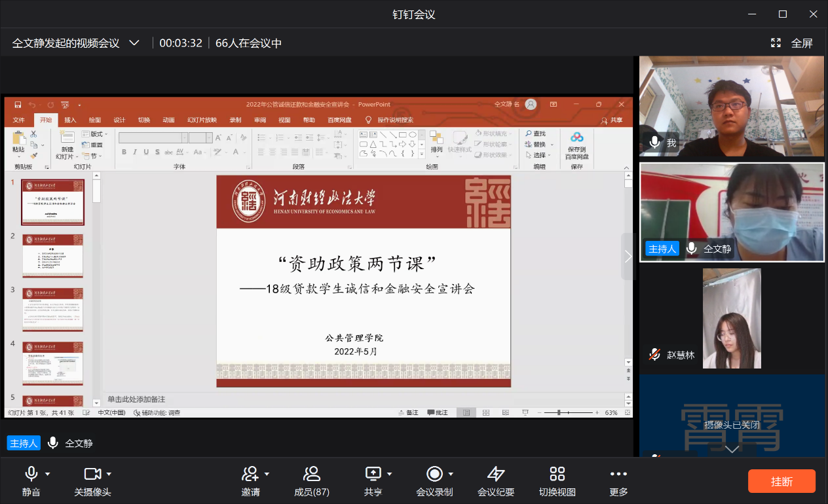Start slideshow from status bar icon
The width and height of the screenshot is (828, 504).
tap(525, 413)
